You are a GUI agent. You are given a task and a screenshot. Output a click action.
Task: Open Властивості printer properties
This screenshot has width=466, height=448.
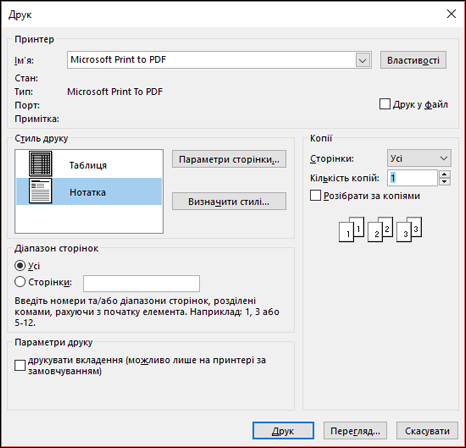coord(413,60)
